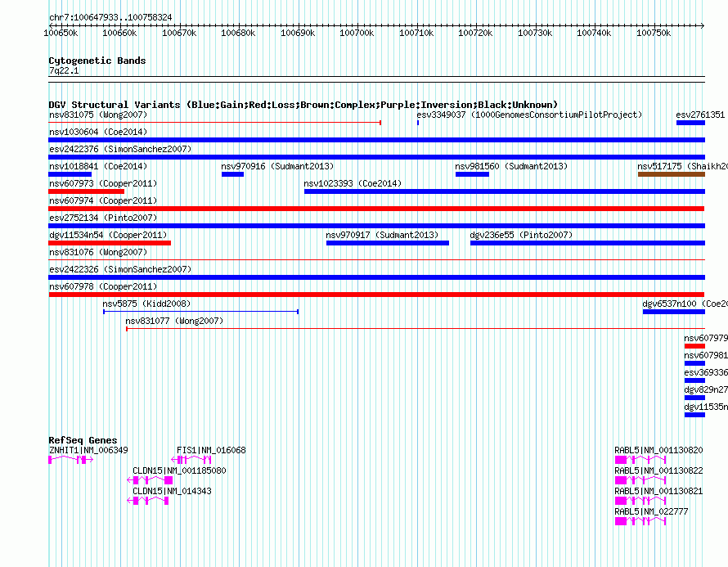Click the blue bar under dgv829n27
The height and width of the screenshot is (567, 728).
click(694, 398)
